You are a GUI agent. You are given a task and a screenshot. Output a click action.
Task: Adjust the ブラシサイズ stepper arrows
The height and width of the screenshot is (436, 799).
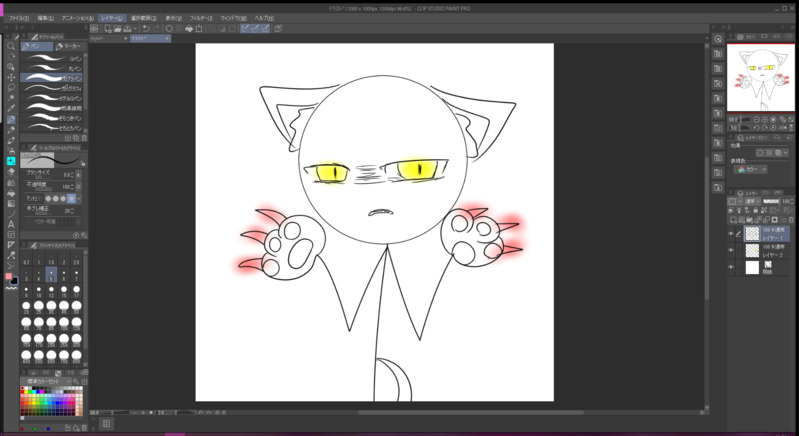pos(72,175)
